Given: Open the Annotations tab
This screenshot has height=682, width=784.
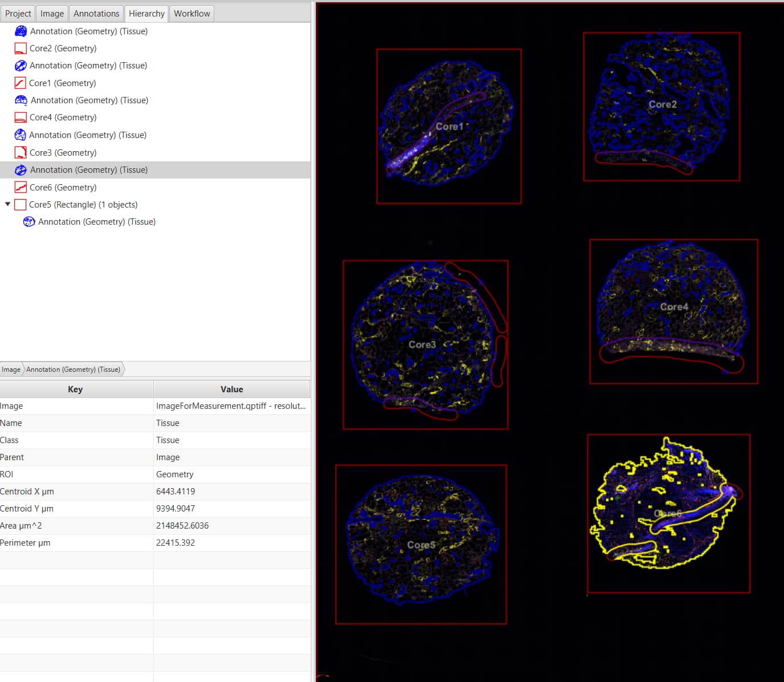Looking at the screenshot, I should (96, 13).
